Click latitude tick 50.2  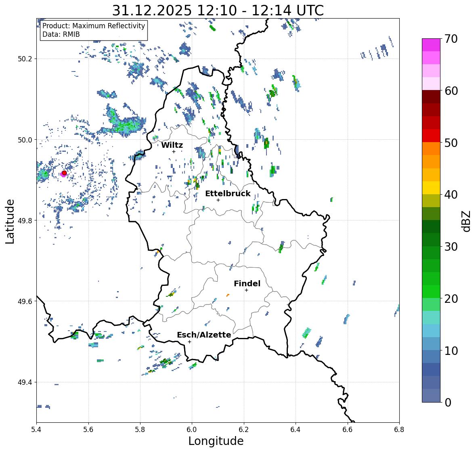pos(25,59)
